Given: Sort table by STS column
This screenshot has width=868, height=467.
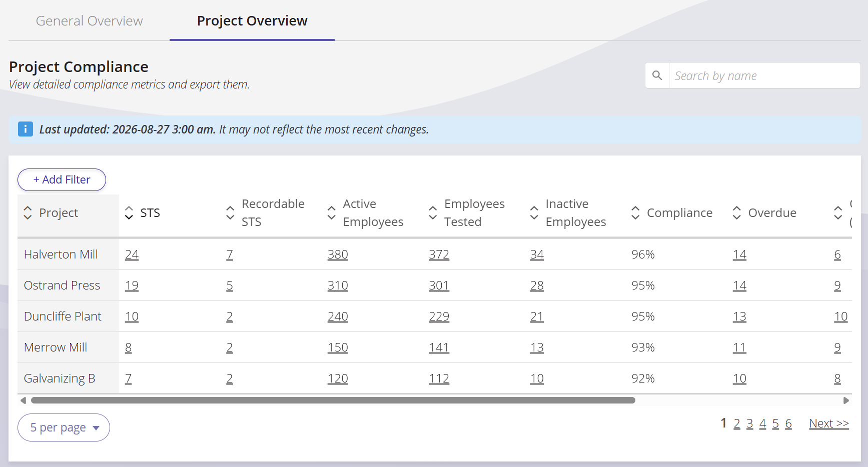Looking at the screenshot, I should point(129,212).
